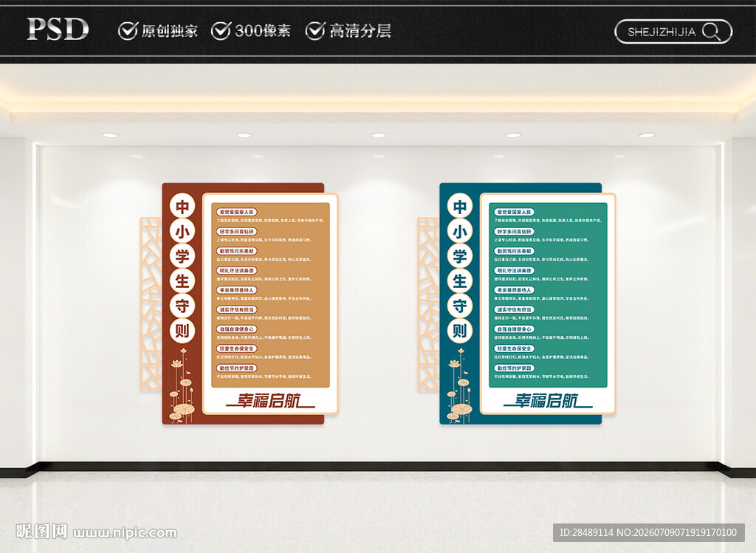The height and width of the screenshot is (553, 756).
Task: Select the teal 中小学生守则 board
Action: pos(527,303)
